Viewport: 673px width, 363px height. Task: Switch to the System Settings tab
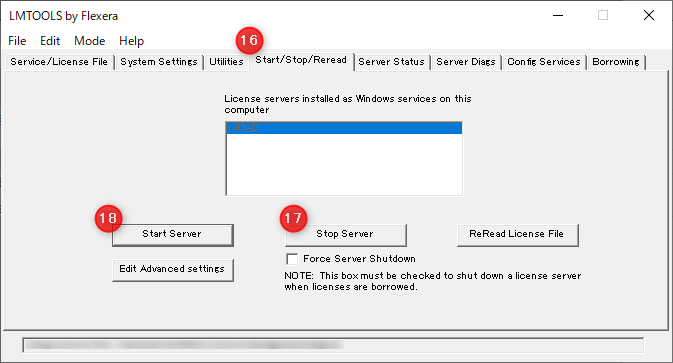pos(159,62)
